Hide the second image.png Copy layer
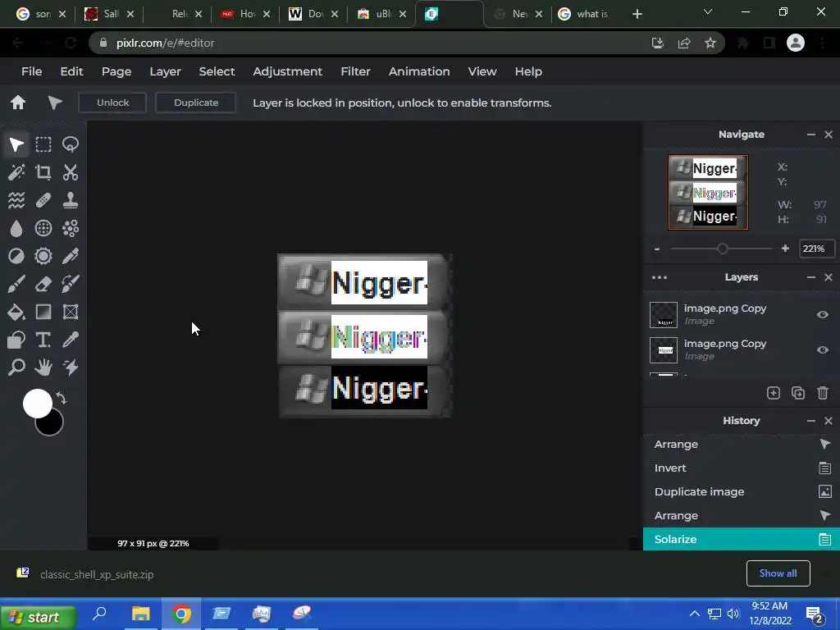840x630 pixels. pyautogui.click(x=823, y=349)
